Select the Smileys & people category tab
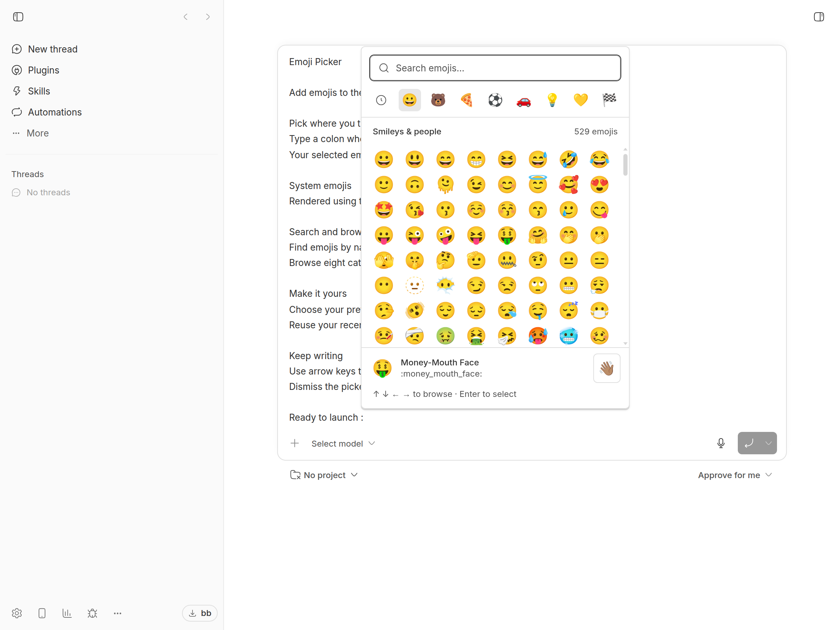The height and width of the screenshot is (630, 840). tap(409, 100)
